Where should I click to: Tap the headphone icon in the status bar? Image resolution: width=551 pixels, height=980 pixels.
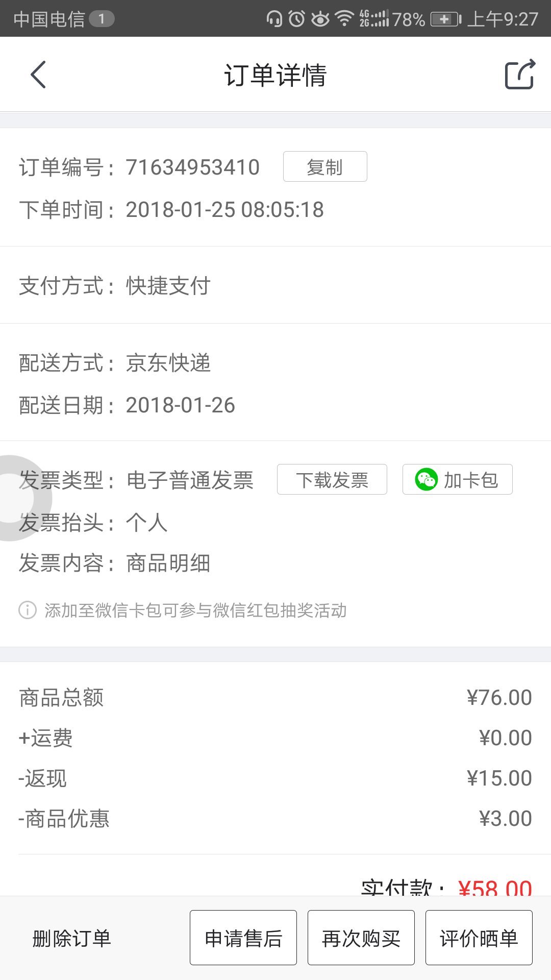[x=274, y=19]
